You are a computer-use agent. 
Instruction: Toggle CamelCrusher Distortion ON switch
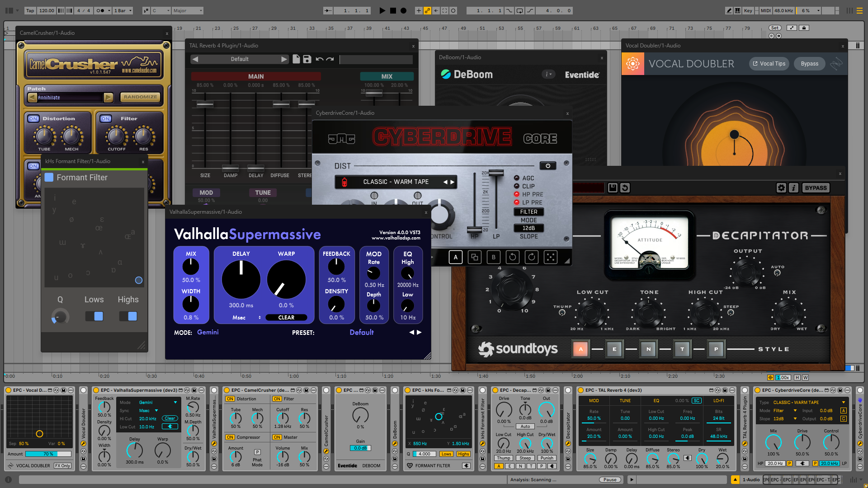pyautogui.click(x=33, y=119)
